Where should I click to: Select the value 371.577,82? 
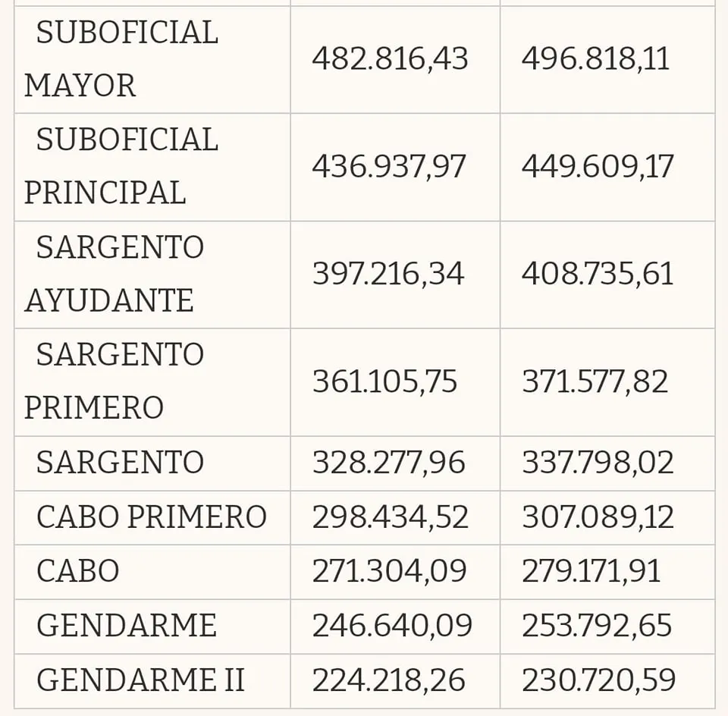click(595, 382)
